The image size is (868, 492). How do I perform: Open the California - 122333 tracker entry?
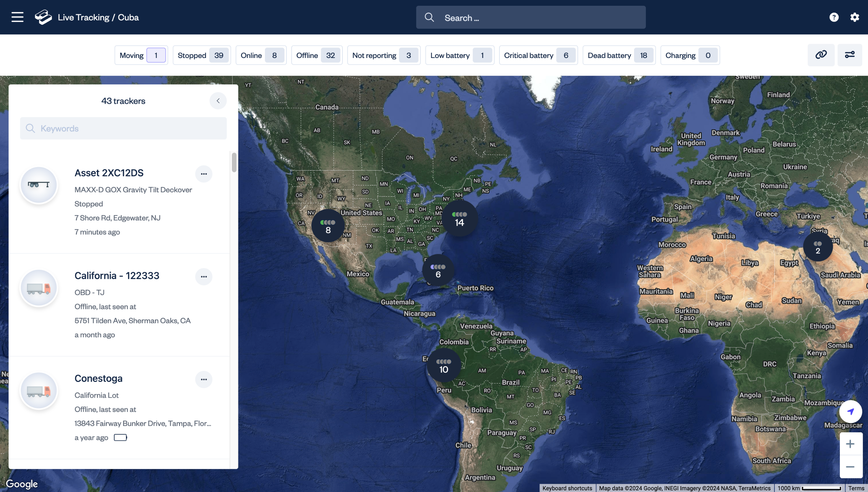[117, 276]
